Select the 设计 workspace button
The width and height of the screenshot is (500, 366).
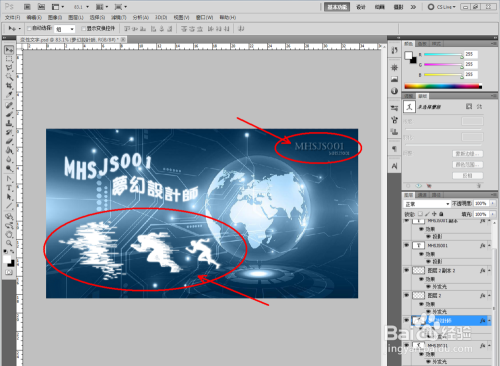click(361, 7)
